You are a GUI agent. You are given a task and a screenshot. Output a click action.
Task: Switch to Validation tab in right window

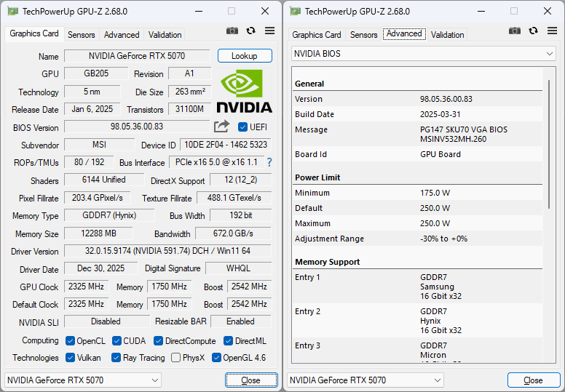[448, 35]
